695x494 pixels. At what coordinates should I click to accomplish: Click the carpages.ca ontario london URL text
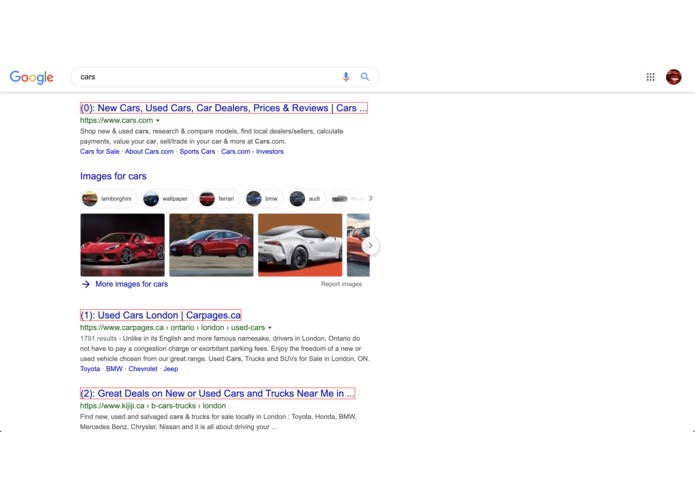(x=172, y=327)
